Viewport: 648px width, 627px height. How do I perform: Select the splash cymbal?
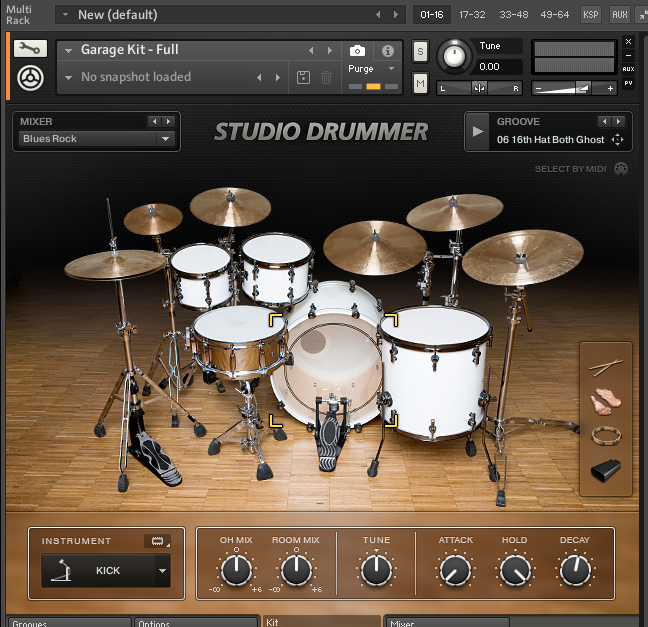point(153,218)
